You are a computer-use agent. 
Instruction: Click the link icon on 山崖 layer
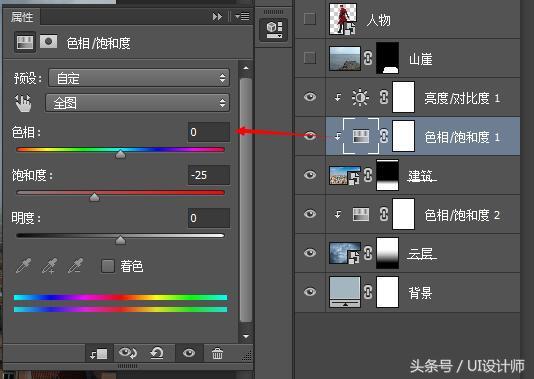tap(368, 58)
